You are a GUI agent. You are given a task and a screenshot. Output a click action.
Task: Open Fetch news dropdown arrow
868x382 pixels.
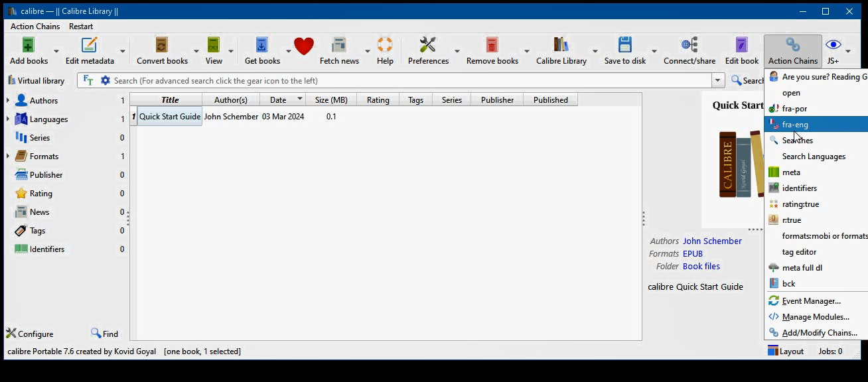pos(367,51)
